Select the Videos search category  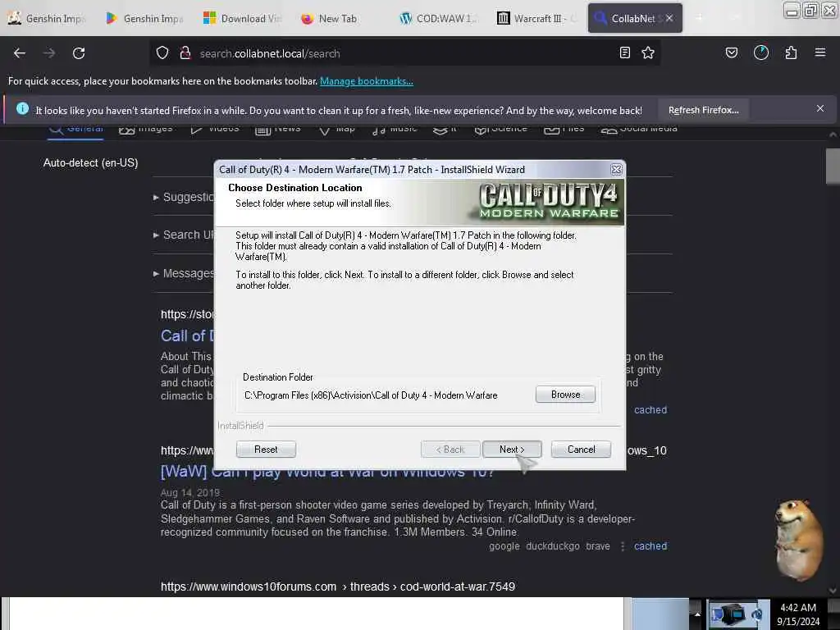pos(215,130)
